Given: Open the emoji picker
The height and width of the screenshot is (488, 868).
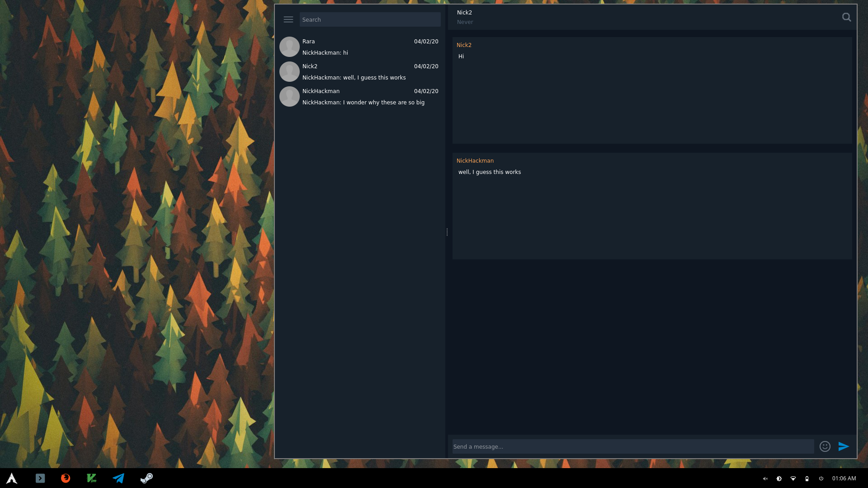Looking at the screenshot, I should tap(825, 446).
